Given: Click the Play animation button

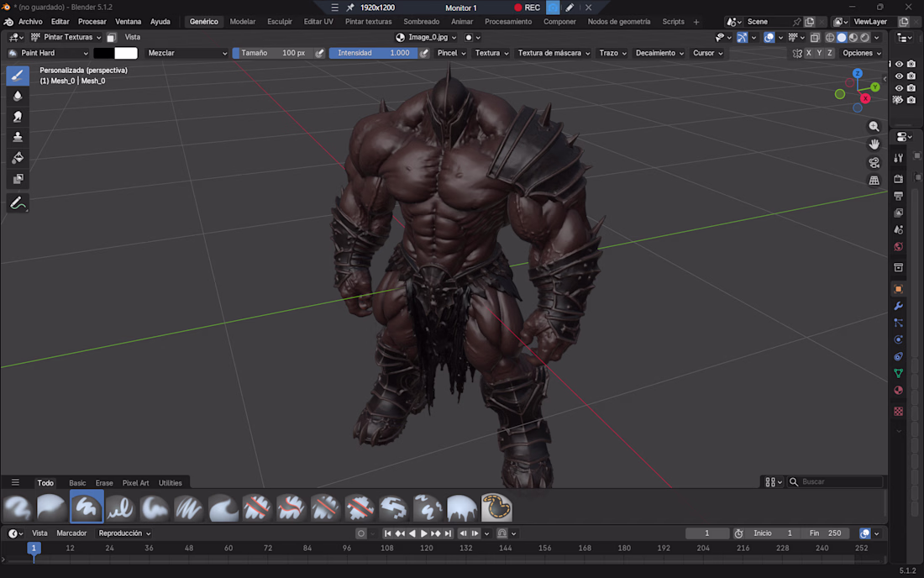Looking at the screenshot, I should click(x=423, y=533).
